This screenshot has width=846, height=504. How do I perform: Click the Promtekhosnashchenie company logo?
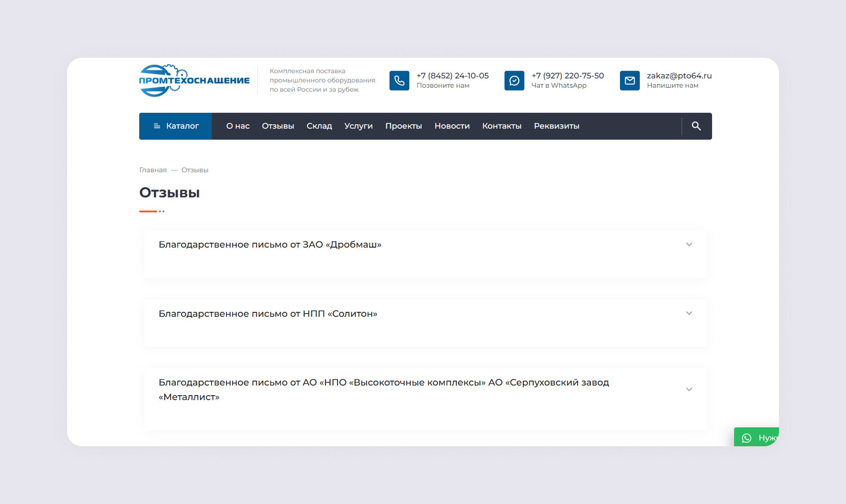coord(194,80)
